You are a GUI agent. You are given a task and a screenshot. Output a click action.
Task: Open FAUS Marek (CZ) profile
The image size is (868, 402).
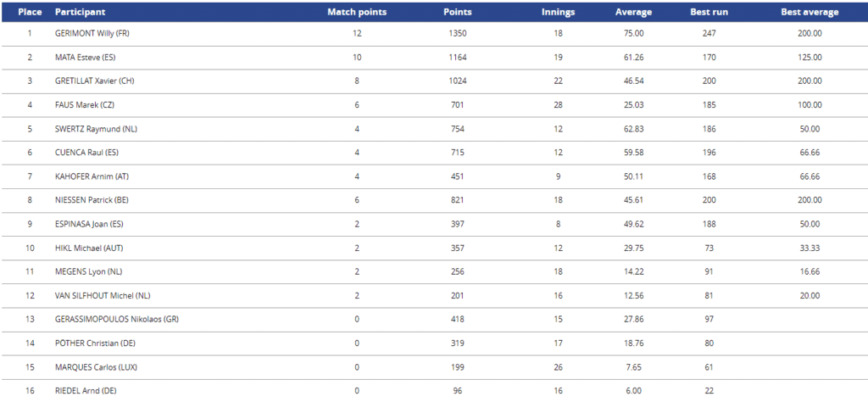click(85, 104)
